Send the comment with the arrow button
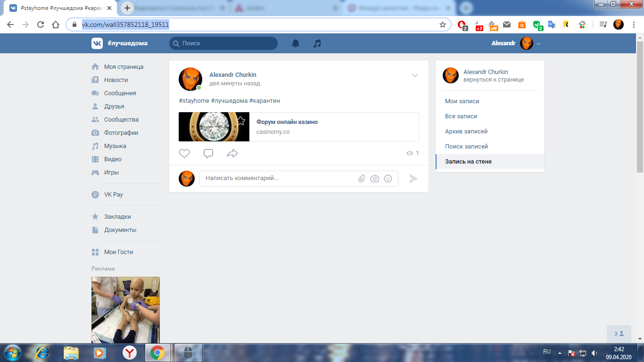This screenshot has height=362, width=644. click(x=413, y=179)
